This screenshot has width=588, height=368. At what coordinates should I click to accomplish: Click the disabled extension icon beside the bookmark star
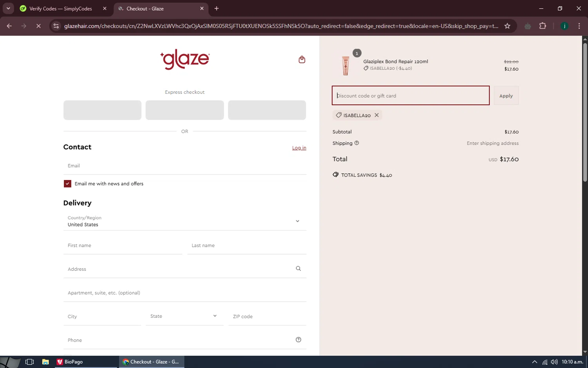[x=528, y=26]
